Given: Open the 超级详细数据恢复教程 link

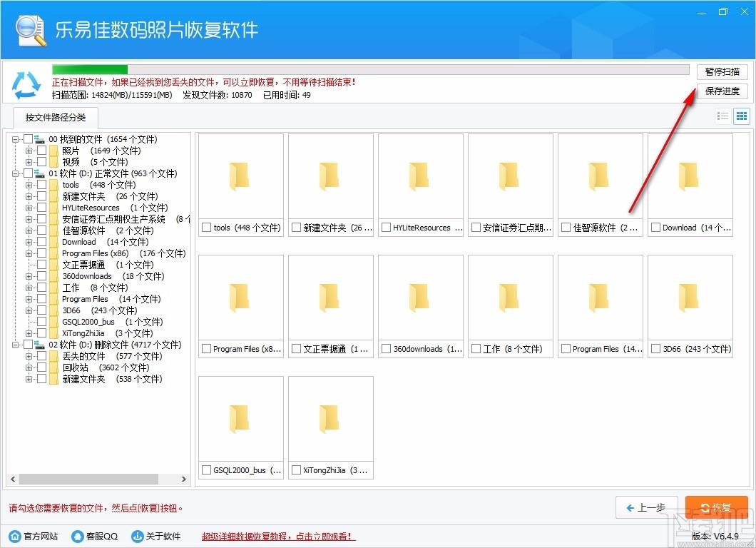Looking at the screenshot, I should pyautogui.click(x=278, y=537).
